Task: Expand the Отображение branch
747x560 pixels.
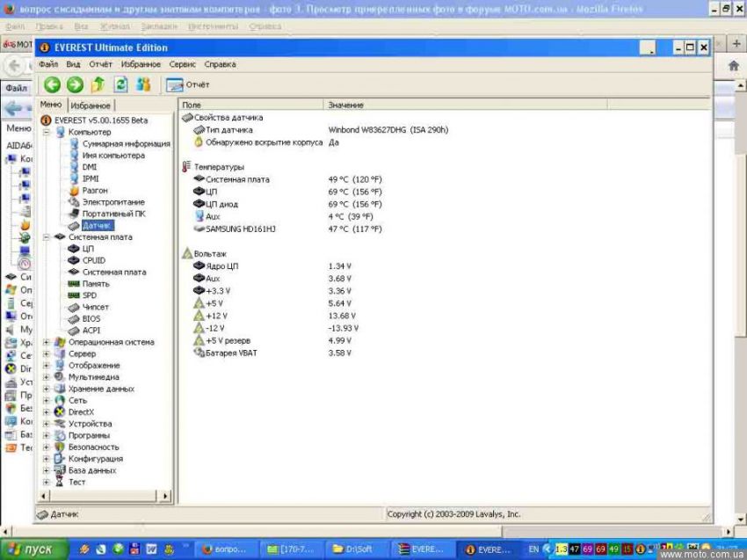Action: [47, 366]
